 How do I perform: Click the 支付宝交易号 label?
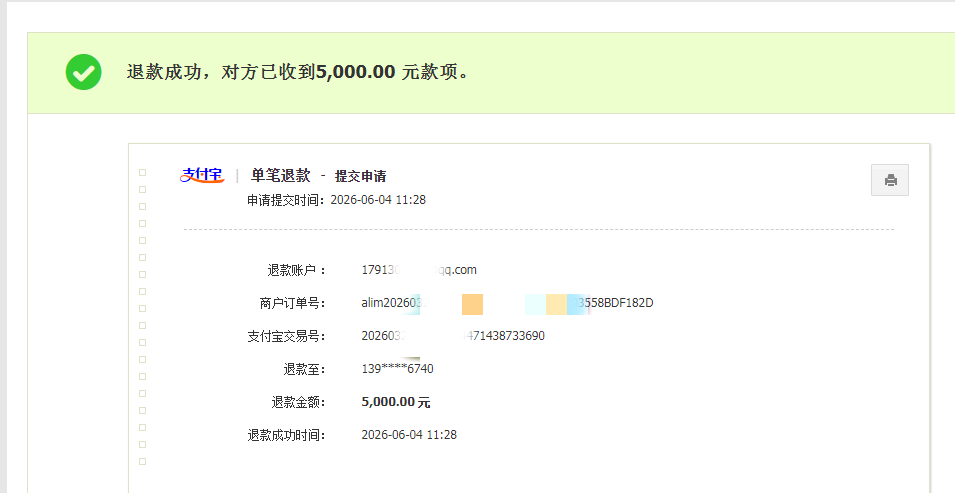pos(286,336)
